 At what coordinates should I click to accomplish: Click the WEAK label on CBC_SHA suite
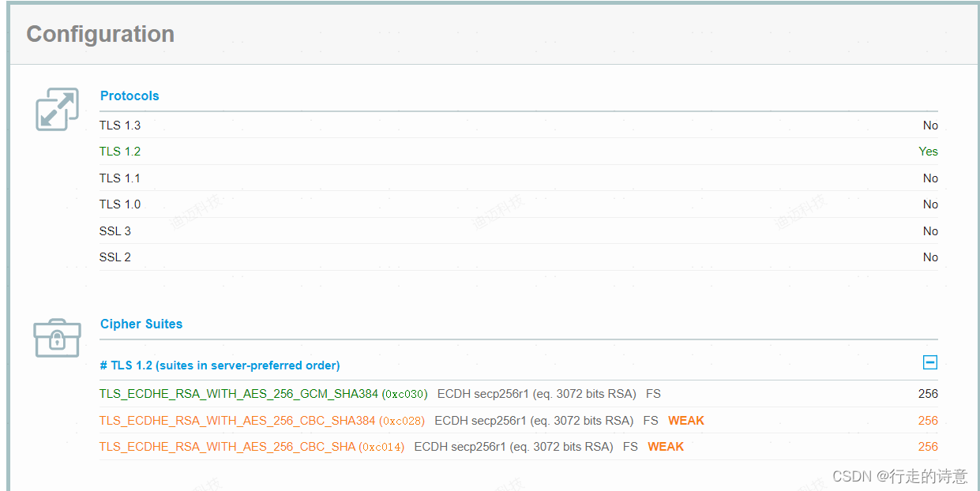coord(665,446)
